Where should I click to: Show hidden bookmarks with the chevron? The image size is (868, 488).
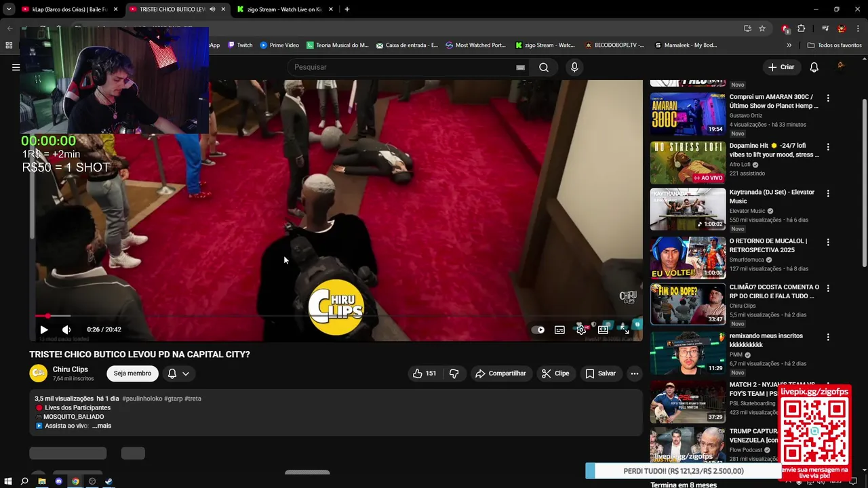pyautogui.click(x=789, y=45)
